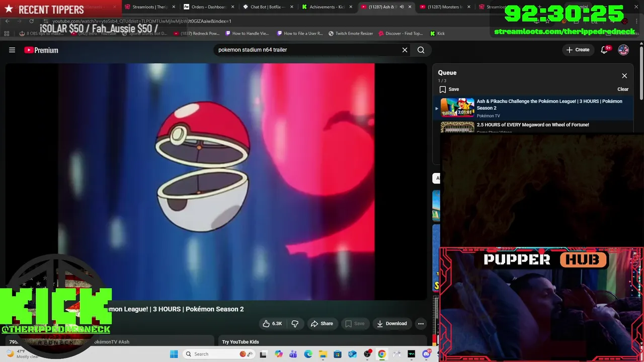
Task: Open browser apps grid icon in bookmarks bar
Action: [x=7, y=33]
